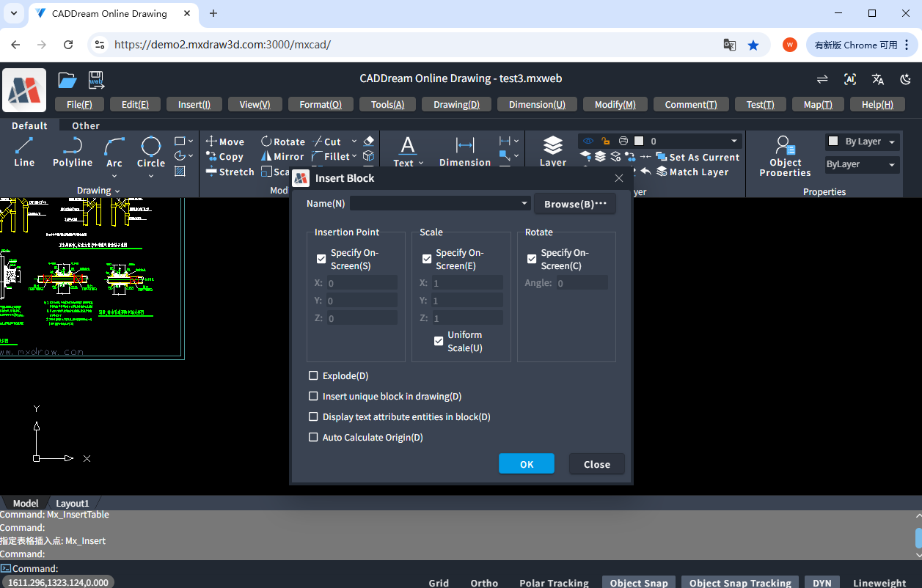Viewport: 922px width, 588px height.
Task: Switch to the Layout1 tab
Action: [x=72, y=504]
